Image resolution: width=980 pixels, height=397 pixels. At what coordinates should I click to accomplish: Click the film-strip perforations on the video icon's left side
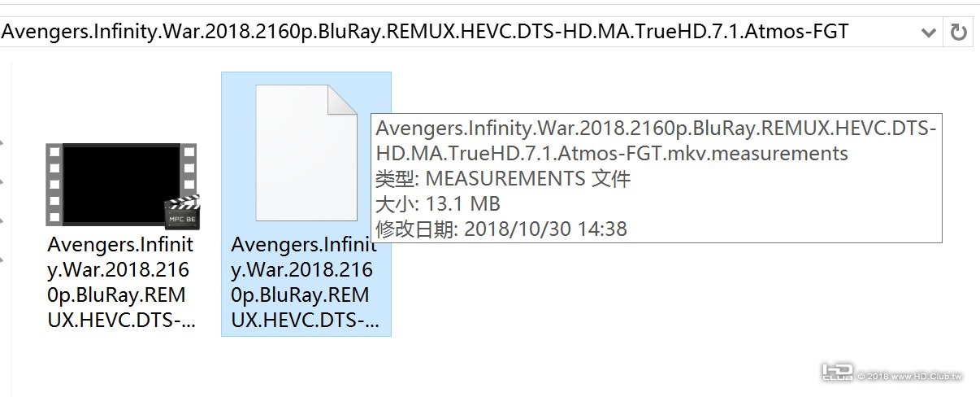click(54, 185)
